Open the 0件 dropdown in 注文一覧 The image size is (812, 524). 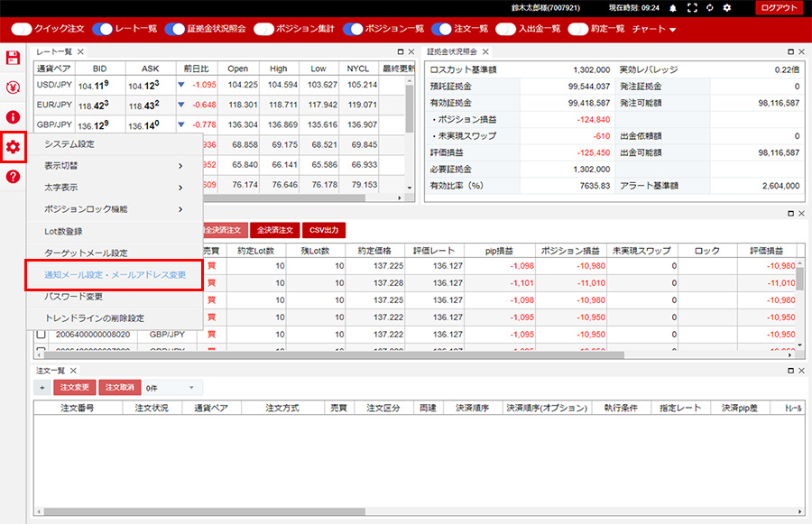(172, 388)
